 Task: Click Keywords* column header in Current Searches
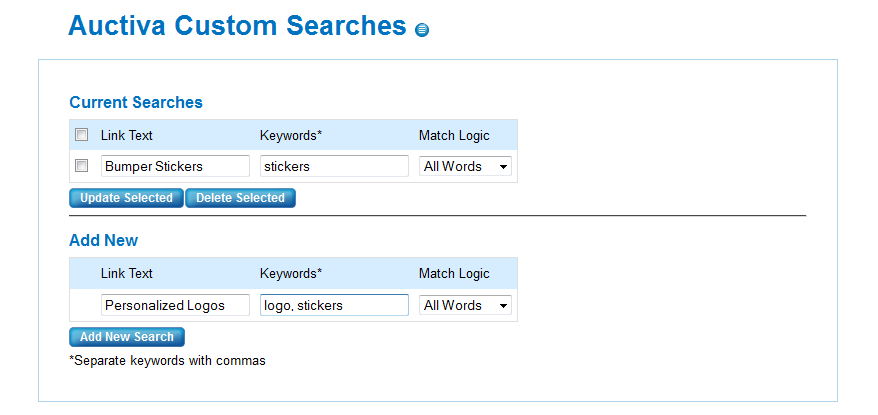(x=291, y=135)
